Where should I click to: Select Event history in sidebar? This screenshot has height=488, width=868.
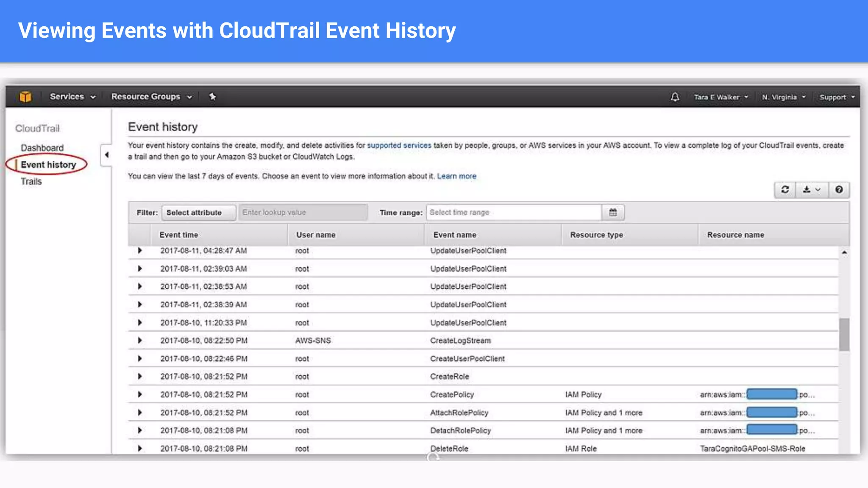pyautogui.click(x=48, y=165)
